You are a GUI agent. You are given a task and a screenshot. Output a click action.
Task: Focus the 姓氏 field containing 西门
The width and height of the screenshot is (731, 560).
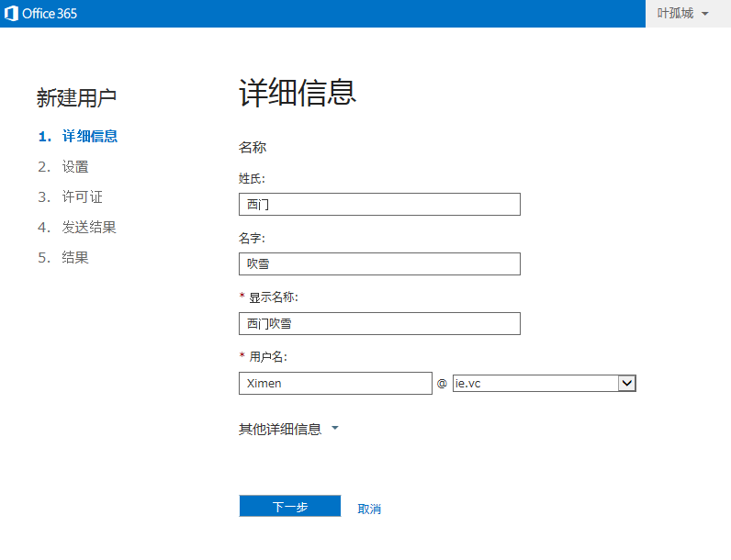378,205
